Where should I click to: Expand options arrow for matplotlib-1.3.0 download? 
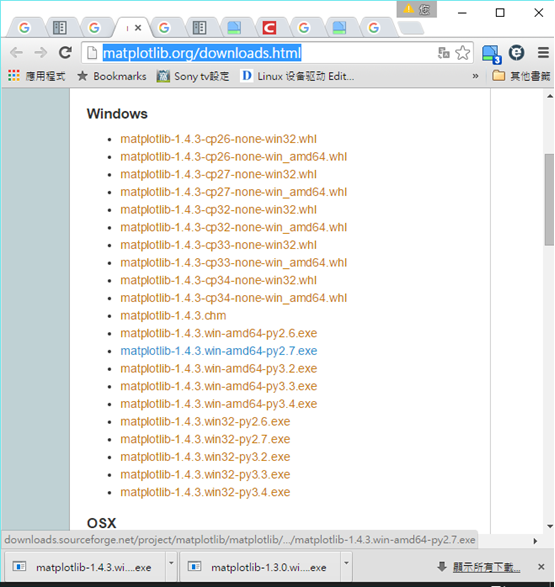point(347,563)
